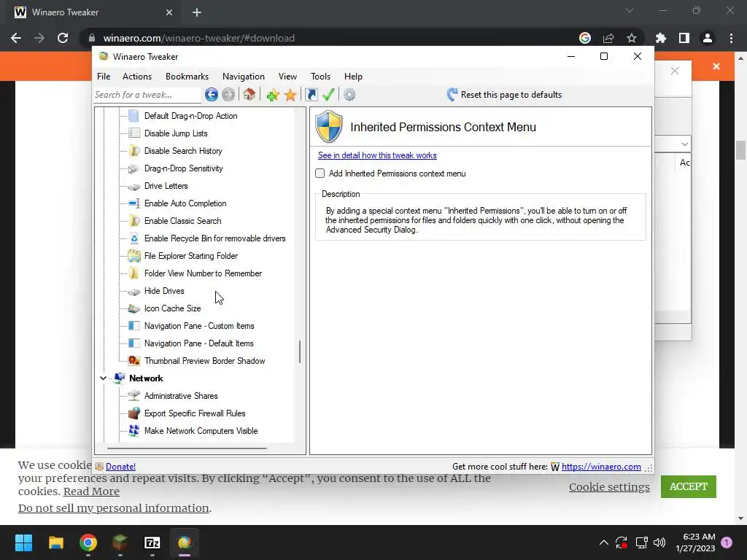Image resolution: width=747 pixels, height=560 pixels.
Task: Go to the Winaero Tweaker home page icon
Action: [x=249, y=94]
